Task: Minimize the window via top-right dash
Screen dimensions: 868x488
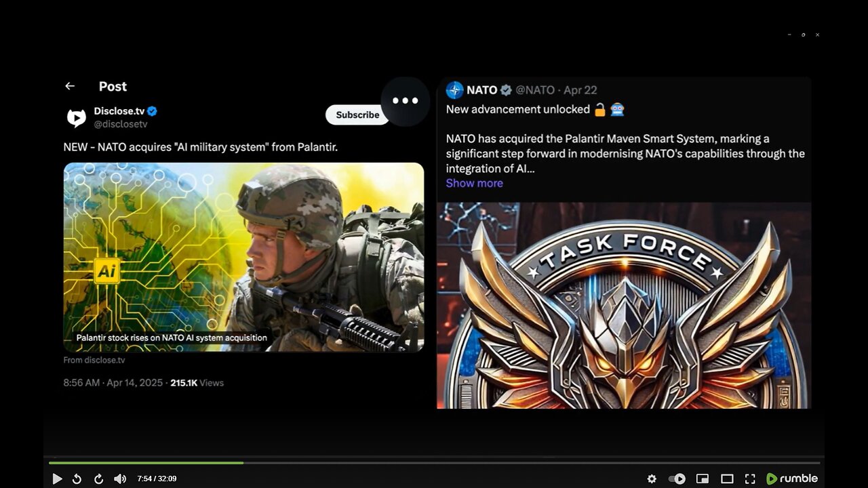Action: [x=789, y=35]
